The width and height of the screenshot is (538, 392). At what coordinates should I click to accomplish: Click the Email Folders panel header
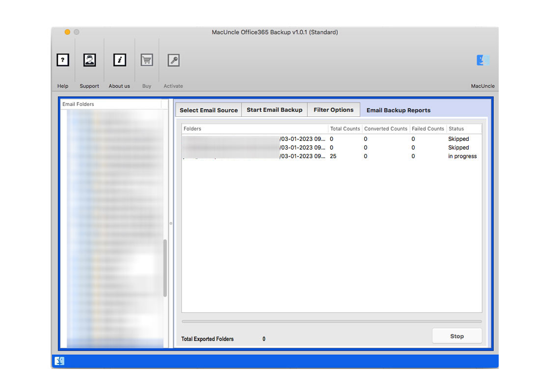click(111, 105)
